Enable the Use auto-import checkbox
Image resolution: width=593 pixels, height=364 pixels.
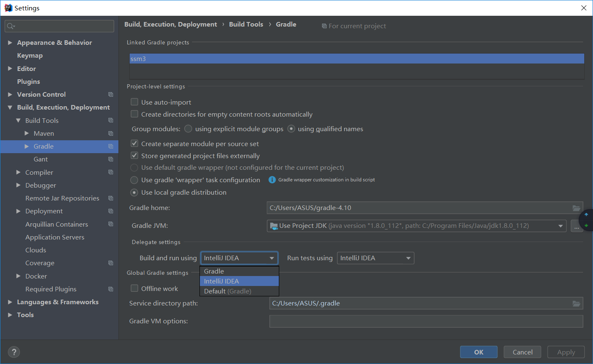coord(134,102)
